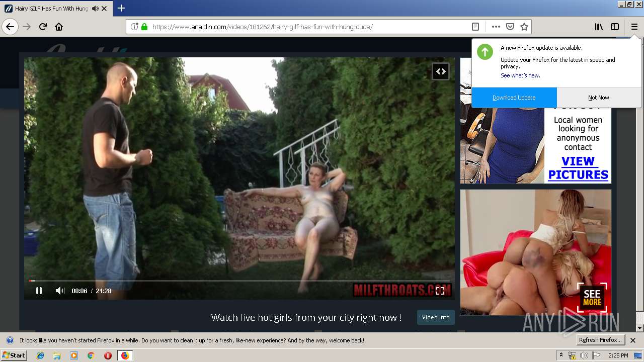Pause the video playback
The image size is (644, 362).
click(39, 291)
